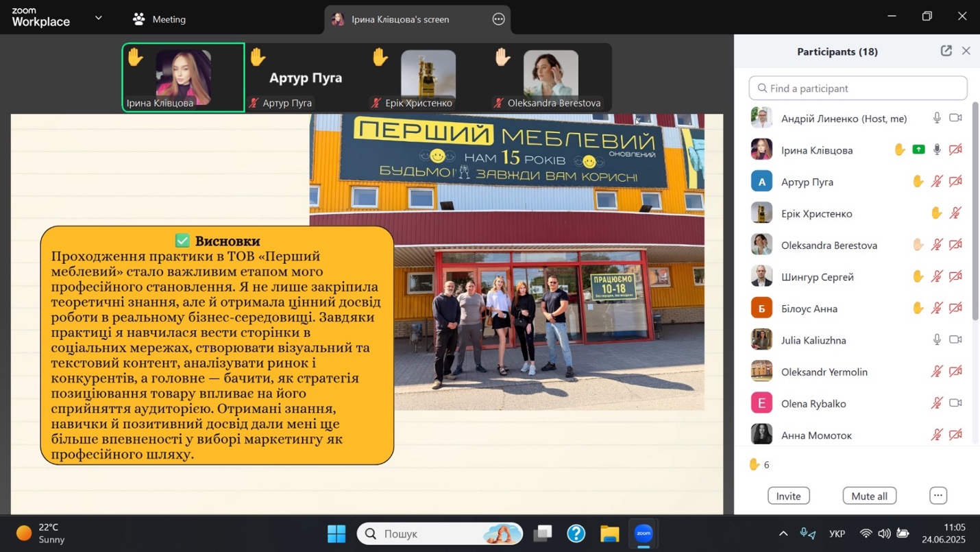This screenshot has height=552, width=980.
Task: Click Oleksandra Berestova's raised hand icon in list
Action: click(918, 245)
